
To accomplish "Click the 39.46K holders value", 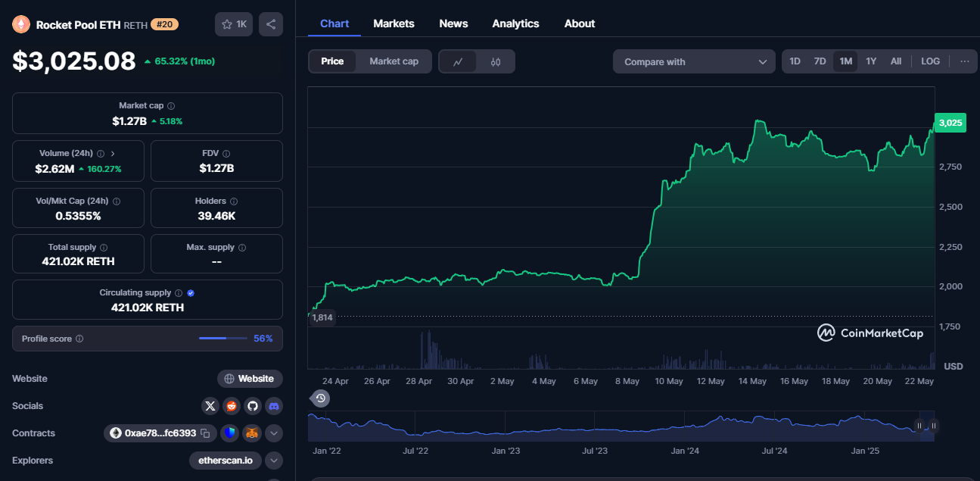I will (216, 216).
